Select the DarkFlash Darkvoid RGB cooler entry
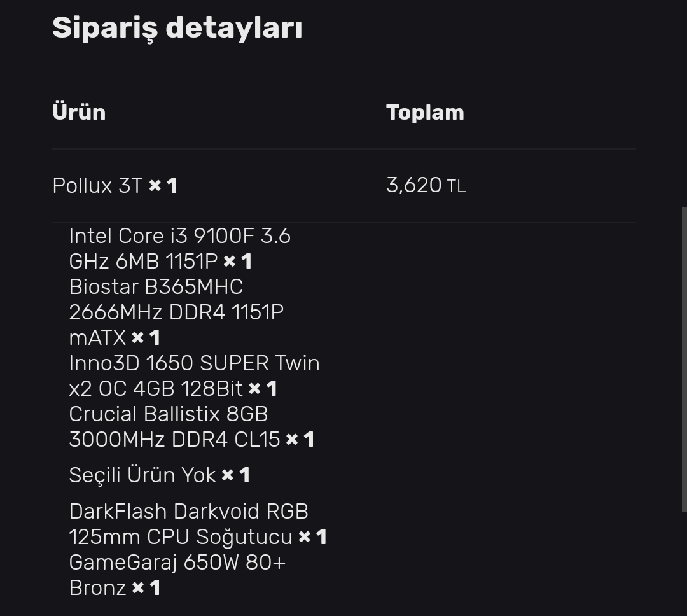 pyautogui.click(x=188, y=512)
